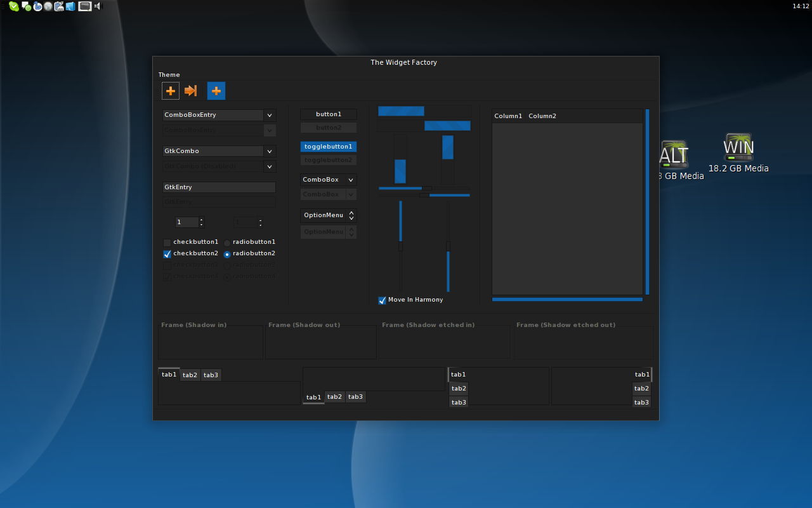Click the disabled ComboBox dropdown
812x508 pixels.
(329, 194)
